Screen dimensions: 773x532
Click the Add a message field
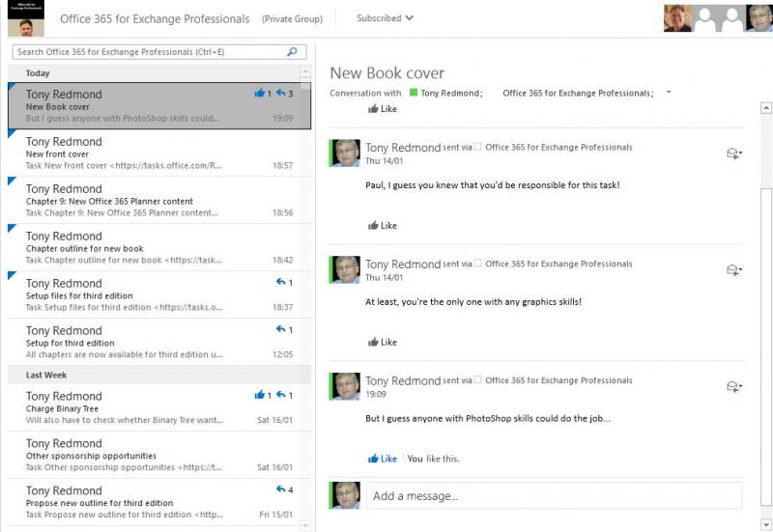pyautogui.click(x=554, y=495)
